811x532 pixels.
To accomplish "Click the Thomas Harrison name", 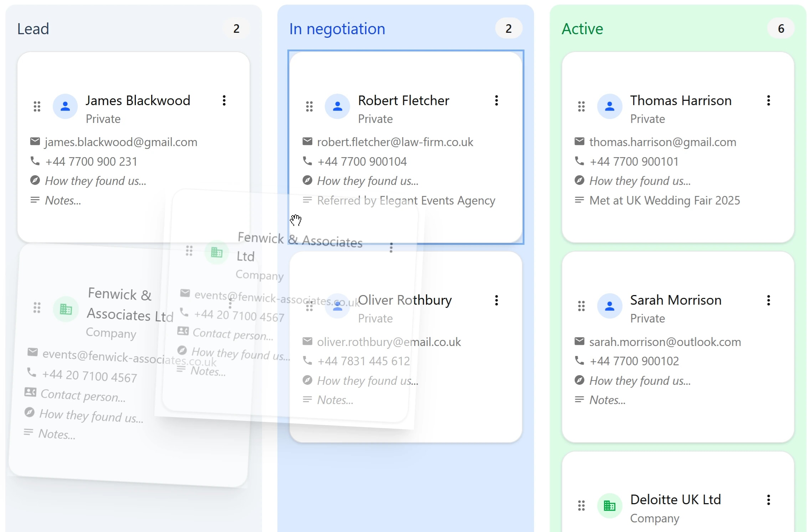I will coord(681,100).
